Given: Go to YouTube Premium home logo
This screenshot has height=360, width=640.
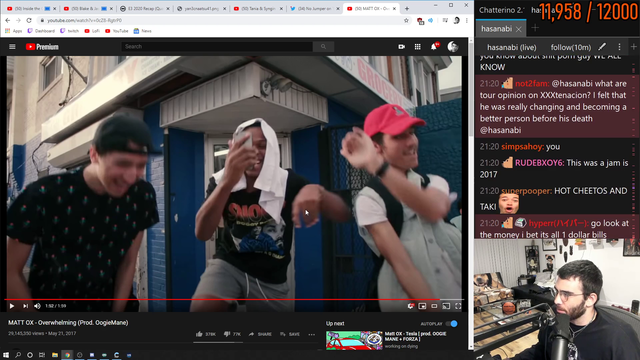Looking at the screenshot, I should tap(42, 47).
